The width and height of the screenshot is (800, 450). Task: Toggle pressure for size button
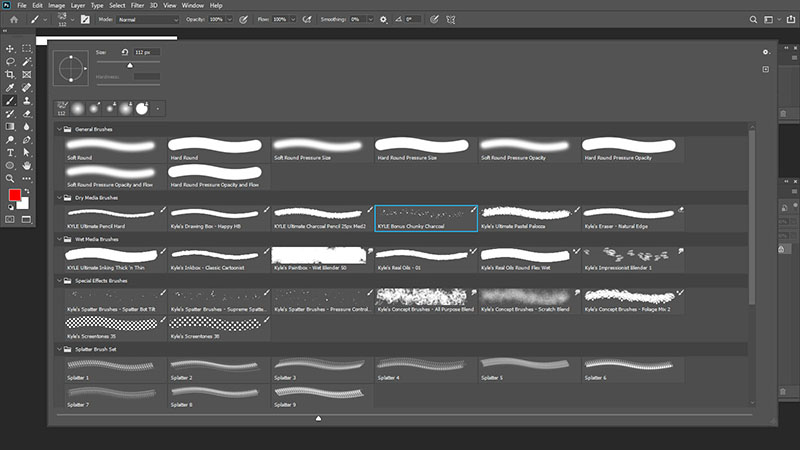tap(434, 19)
